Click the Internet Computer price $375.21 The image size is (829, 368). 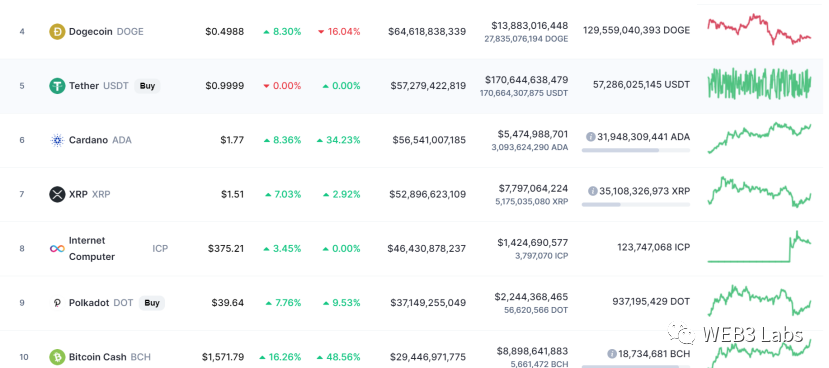(x=226, y=249)
